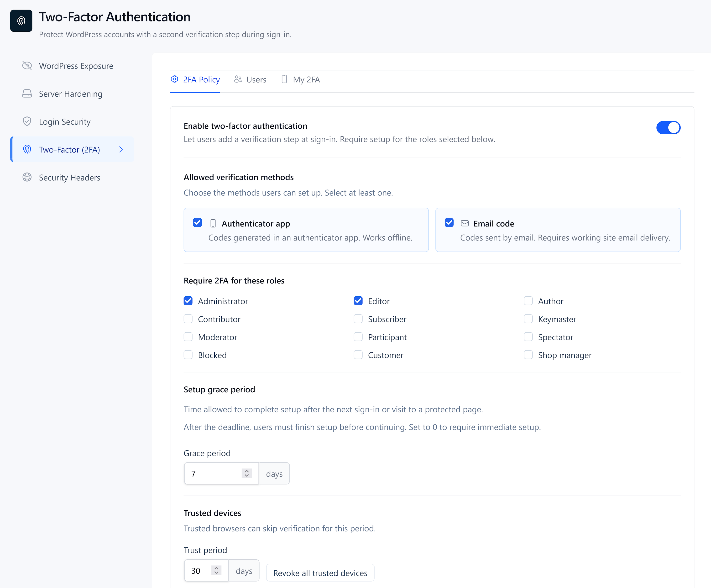Expand the Two-Factor (2FA) chevron arrow
The image size is (711, 588).
[x=121, y=149]
